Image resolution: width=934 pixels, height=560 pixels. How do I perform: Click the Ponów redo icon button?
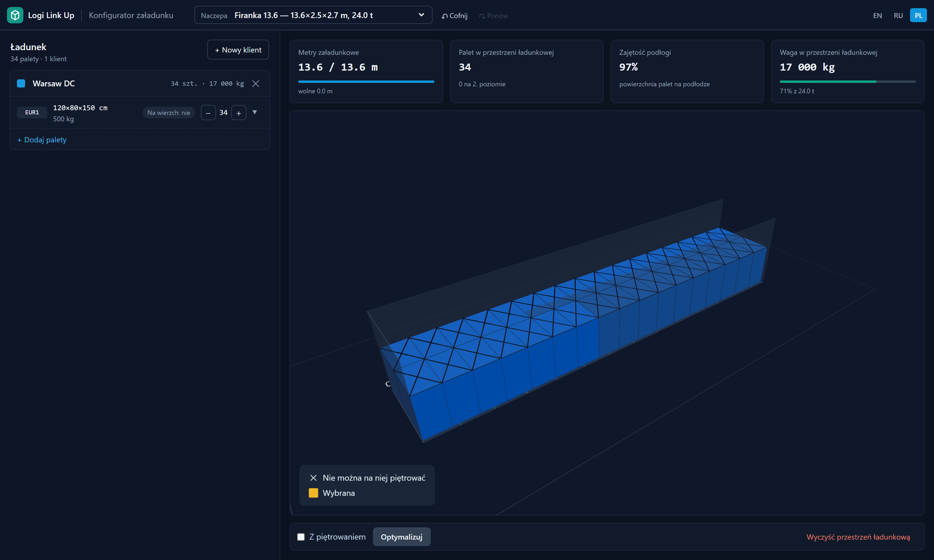coord(494,15)
